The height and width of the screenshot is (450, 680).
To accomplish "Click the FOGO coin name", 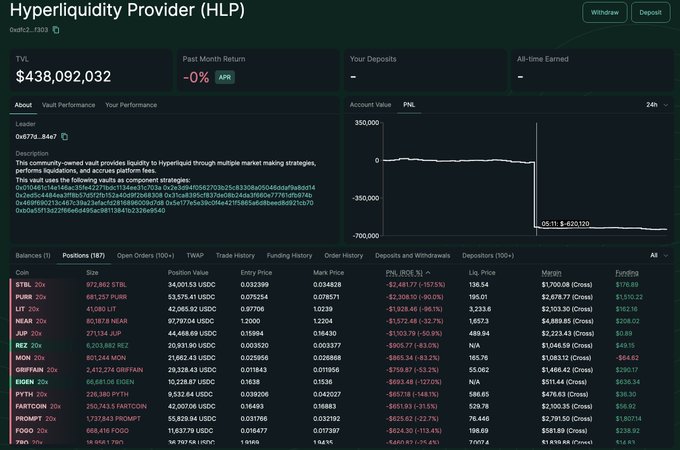I will [x=25, y=430].
